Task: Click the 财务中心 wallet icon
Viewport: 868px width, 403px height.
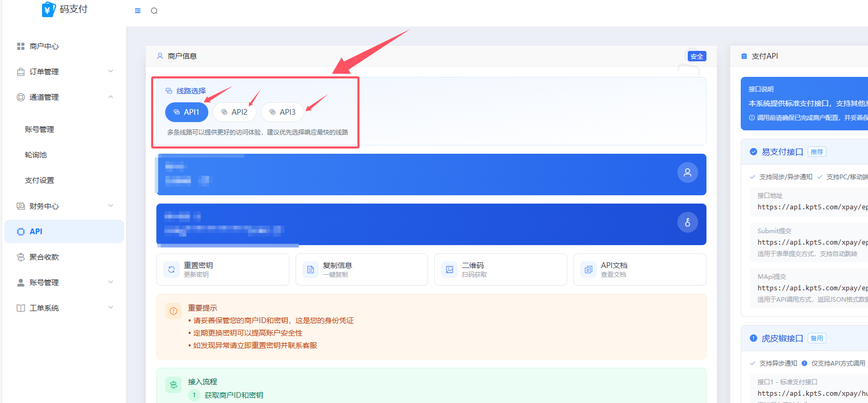Action: click(x=21, y=206)
